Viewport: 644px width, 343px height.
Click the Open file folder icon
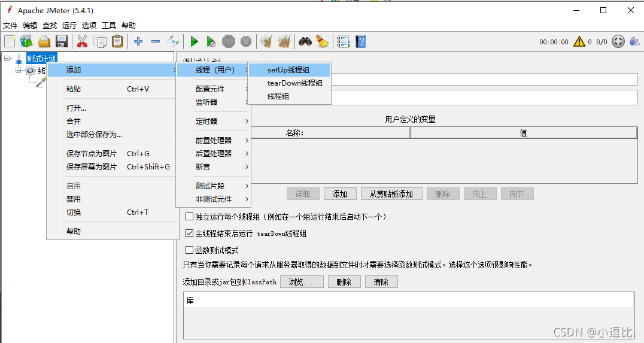pos(44,41)
